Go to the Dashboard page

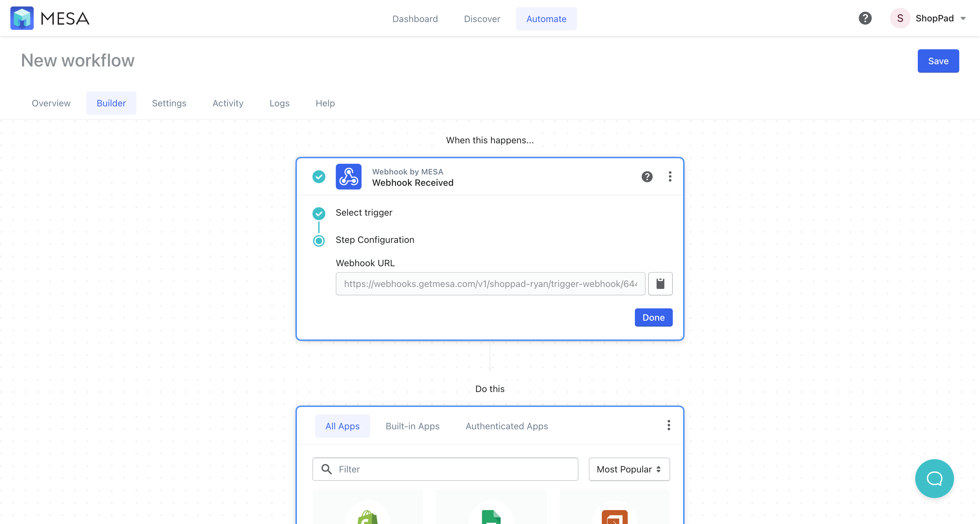click(x=415, y=19)
